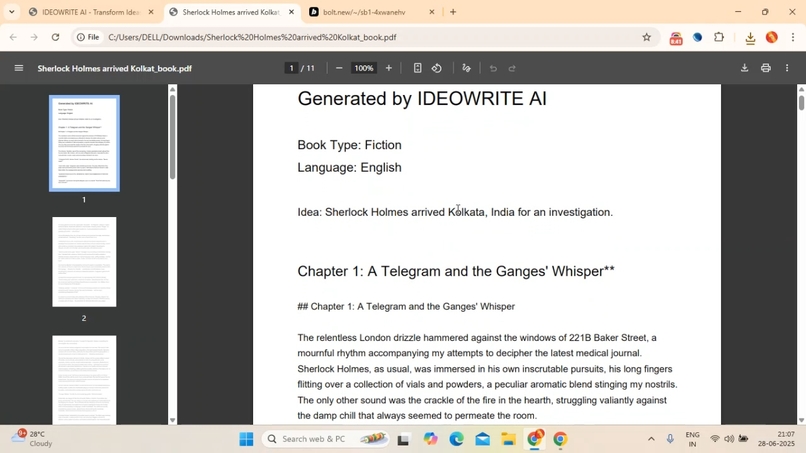Zoom out with the minus button
Image resolution: width=806 pixels, height=453 pixels.
(339, 68)
